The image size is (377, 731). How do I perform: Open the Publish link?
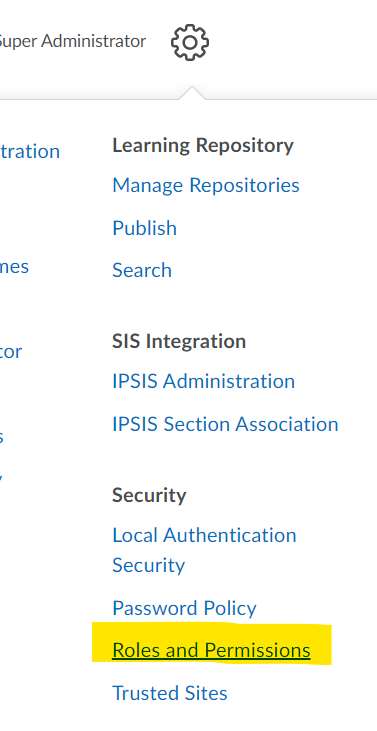point(144,228)
